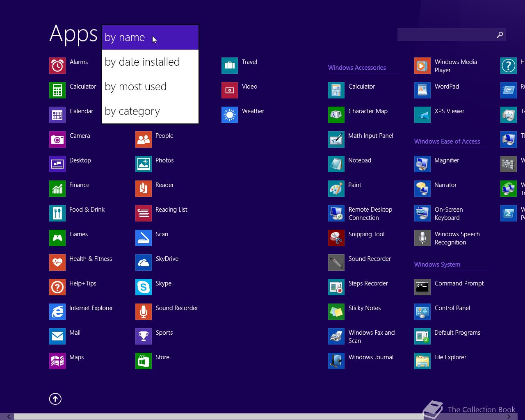Open the XPS Viewer icon
Screen dimensions: 525x420
point(422,115)
